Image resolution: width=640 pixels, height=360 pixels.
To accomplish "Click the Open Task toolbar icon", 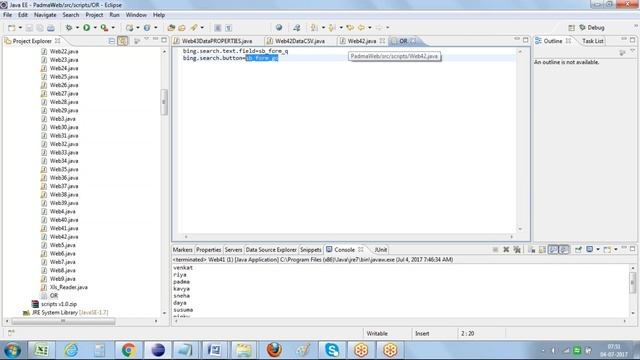I will [x=182, y=28].
